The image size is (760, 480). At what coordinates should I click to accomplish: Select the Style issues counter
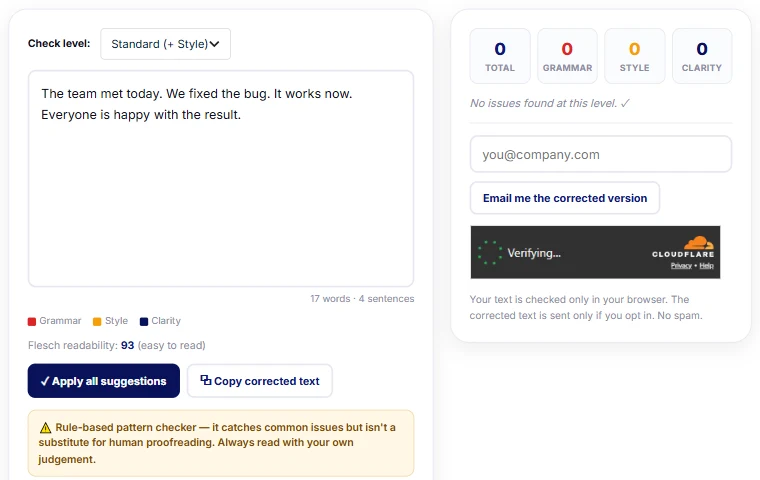pyautogui.click(x=634, y=56)
